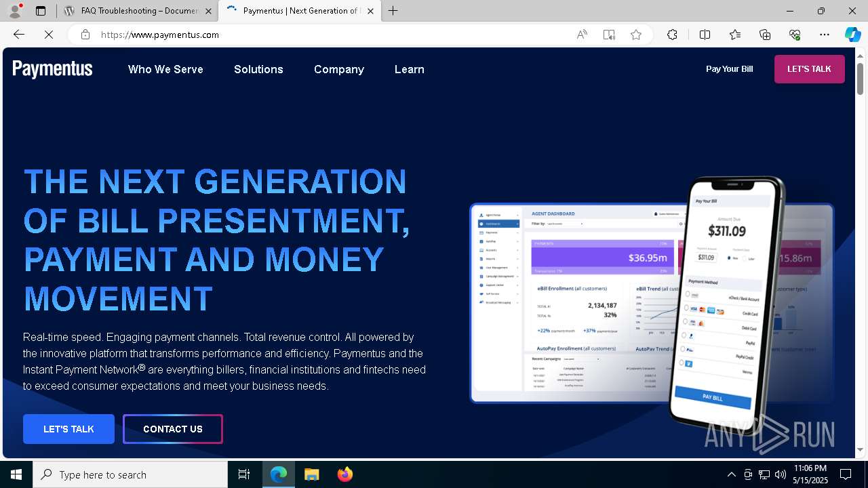The image size is (868, 488).
Task: Follow the Pay Your Bill link
Action: coord(729,69)
